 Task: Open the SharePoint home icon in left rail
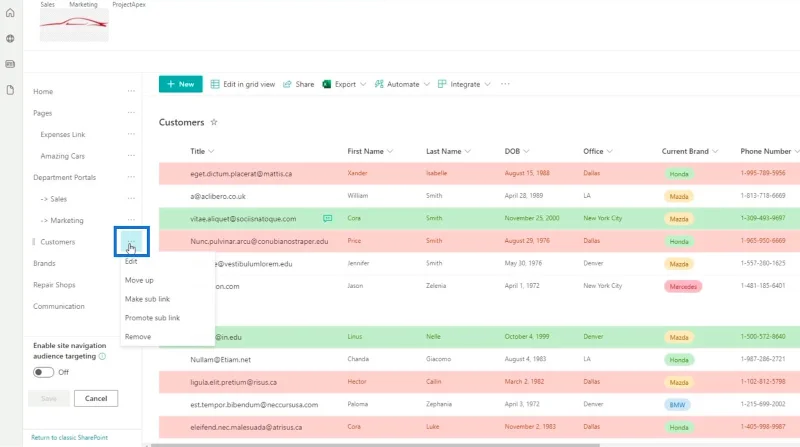point(10,13)
